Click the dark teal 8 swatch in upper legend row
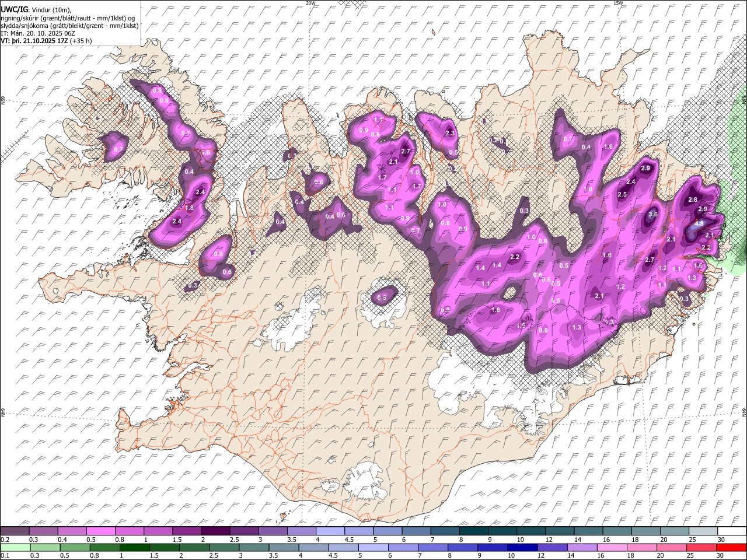The width and height of the screenshot is (747, 560). [x=473, y=531]
